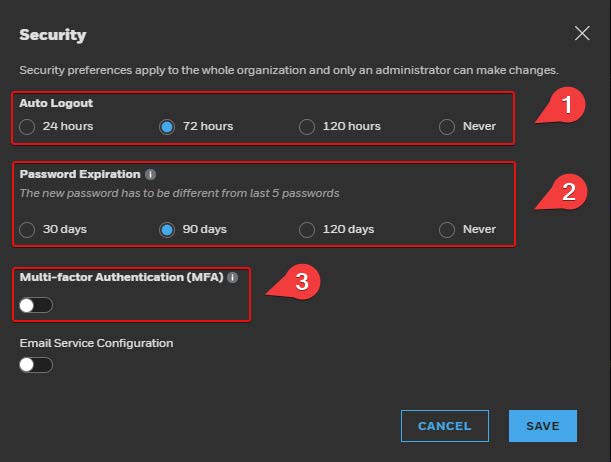Click the last 5 passwords note
Screen dimensions: 611x462
click(179, 193)
